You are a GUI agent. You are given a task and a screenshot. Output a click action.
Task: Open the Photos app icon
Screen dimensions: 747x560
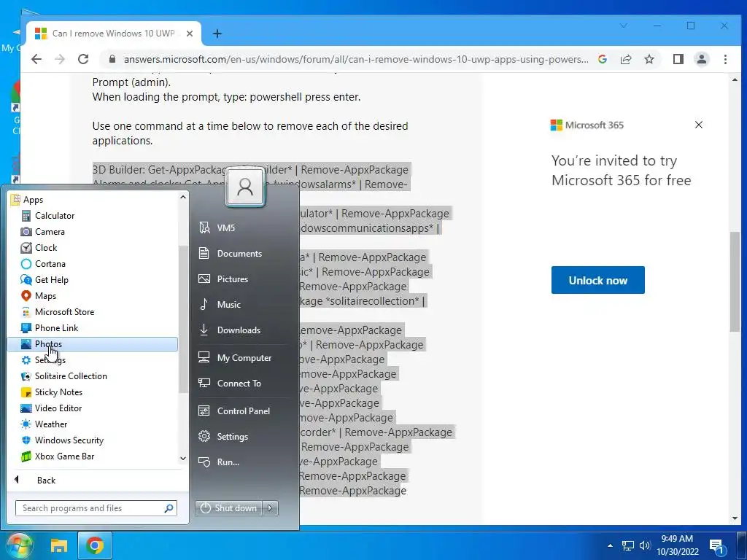coord(26,344)
